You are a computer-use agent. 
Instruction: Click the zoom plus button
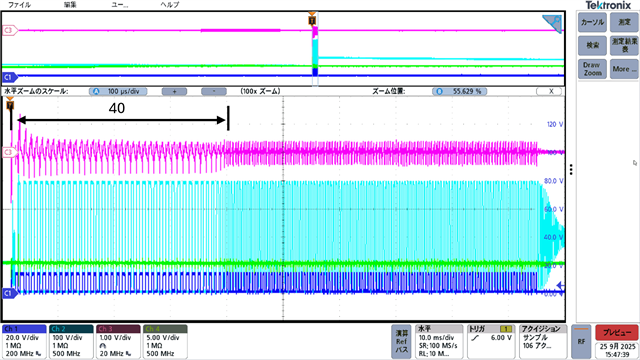tap(174, 91)
